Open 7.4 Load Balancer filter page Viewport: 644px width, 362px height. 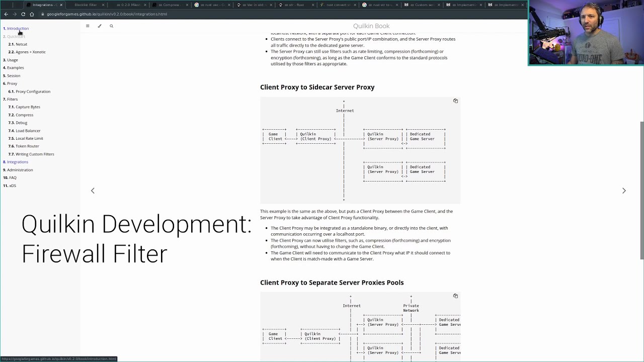(x=24, y=131)
